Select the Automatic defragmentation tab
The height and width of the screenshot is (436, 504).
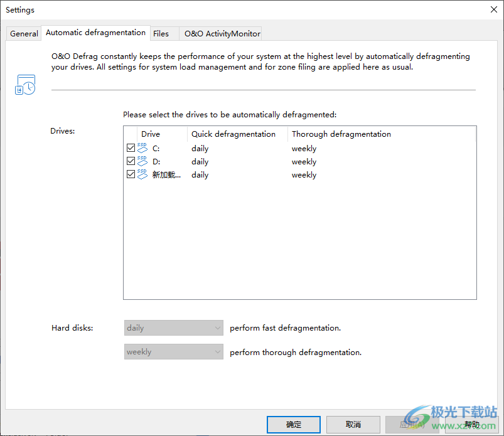click(95, 33)
